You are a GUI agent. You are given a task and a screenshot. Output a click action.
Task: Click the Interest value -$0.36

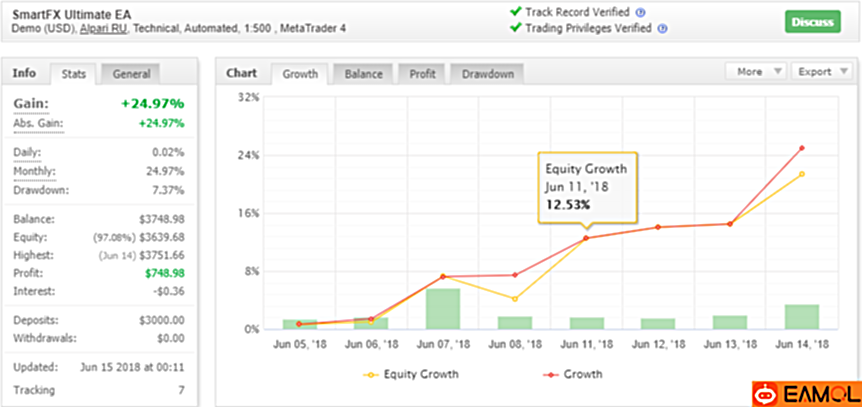[x=170, y=291]
